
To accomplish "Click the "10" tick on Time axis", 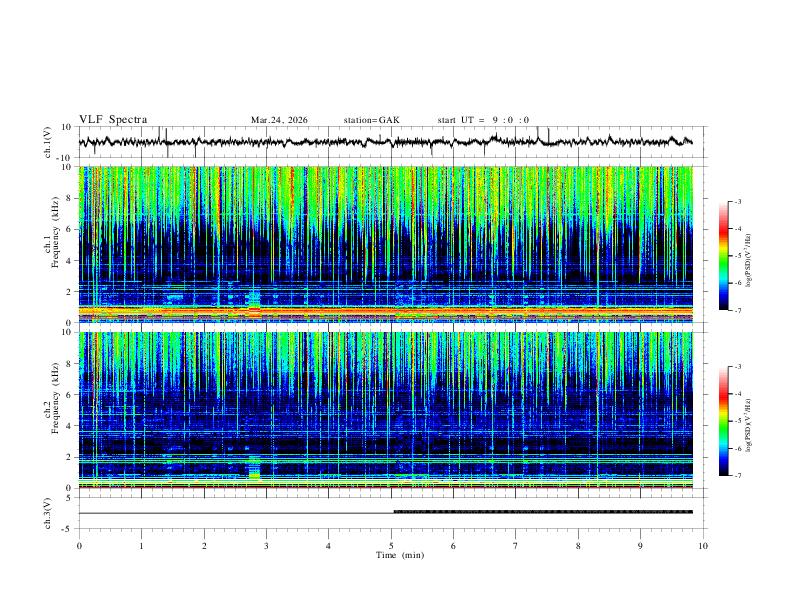I will [x=703, y=546].
